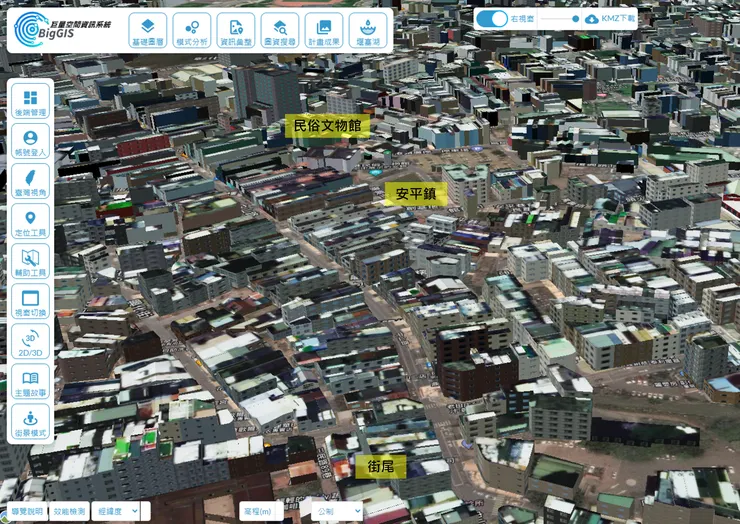The image size is (740, 524).
Task: Open the 視窗切換 window switcher
Action: point(31,301)
